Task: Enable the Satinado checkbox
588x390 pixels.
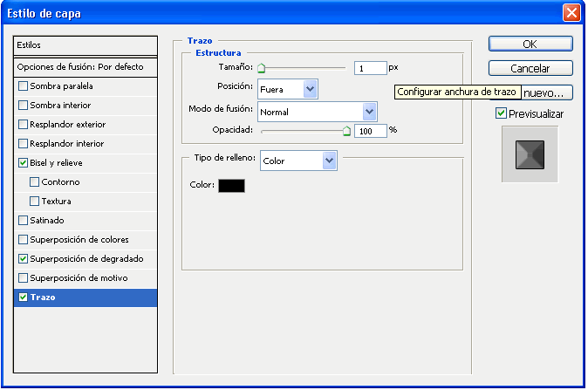Action: click(23, 220)
